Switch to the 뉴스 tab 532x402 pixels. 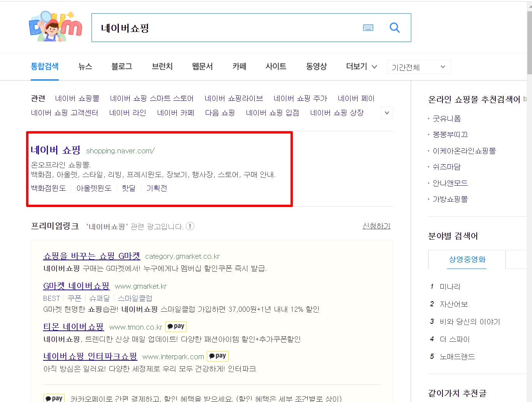pos(85,67)
